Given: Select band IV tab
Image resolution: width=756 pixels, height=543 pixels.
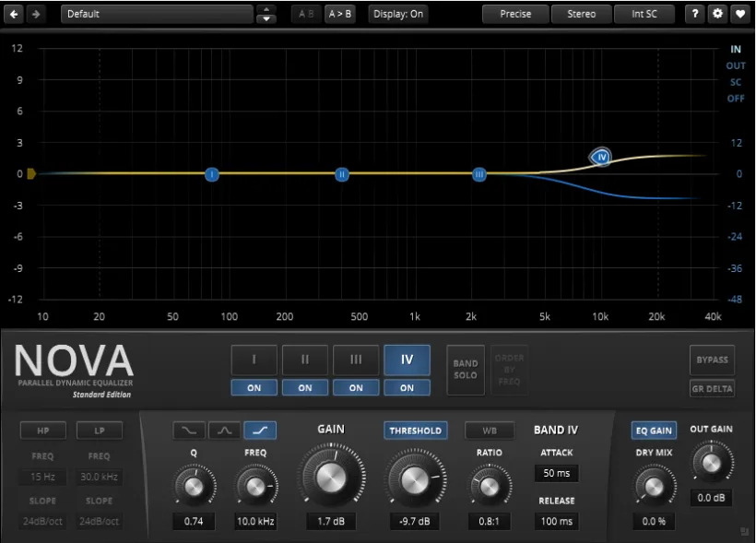Looking at the screenshot, I should (x=407, y=360).
